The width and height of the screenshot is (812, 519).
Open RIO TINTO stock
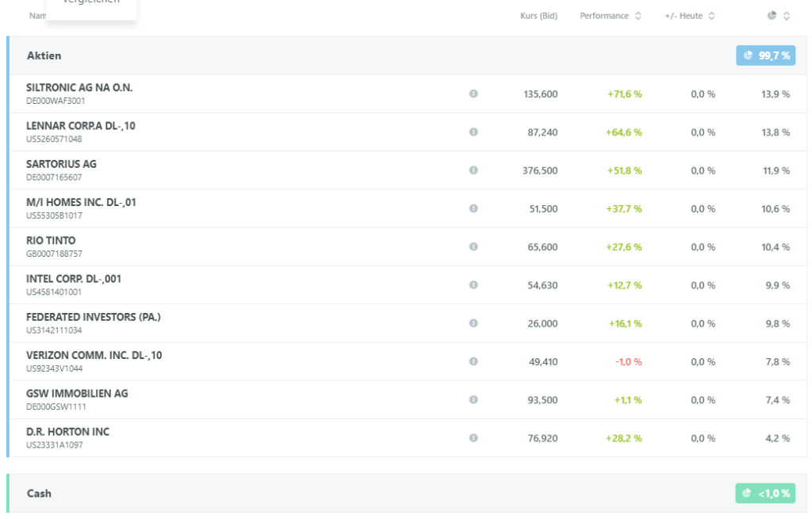[51, 241]
